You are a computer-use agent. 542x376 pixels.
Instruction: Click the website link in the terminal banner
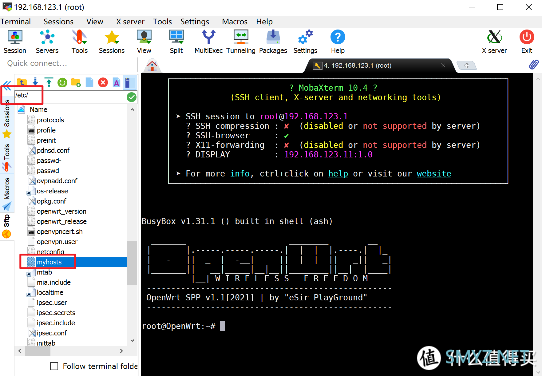434,173
